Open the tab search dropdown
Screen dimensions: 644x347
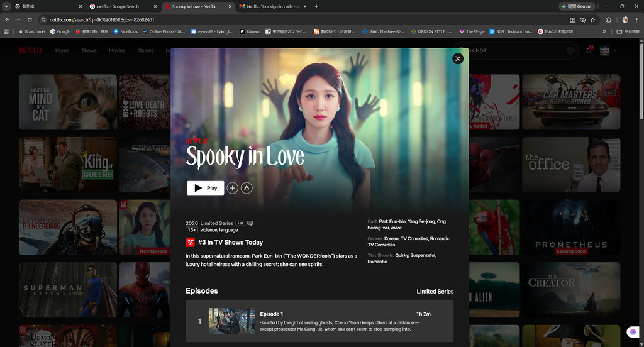[6, 6]
